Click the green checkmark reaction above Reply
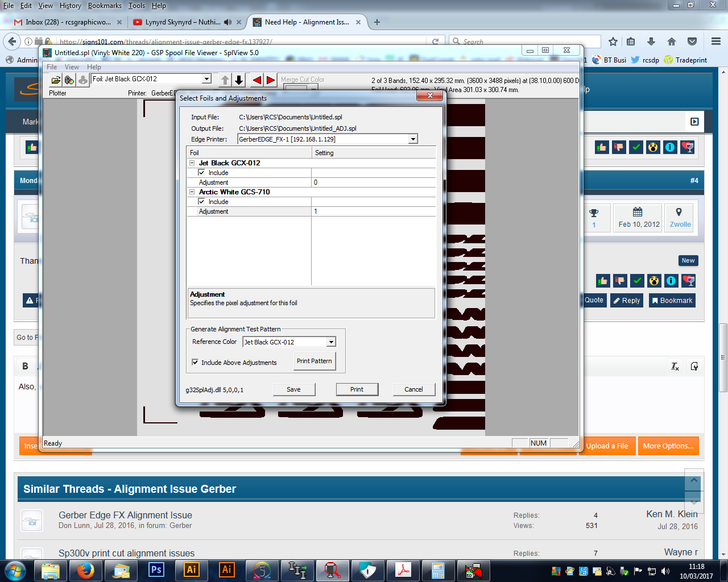 pos(637,281)
